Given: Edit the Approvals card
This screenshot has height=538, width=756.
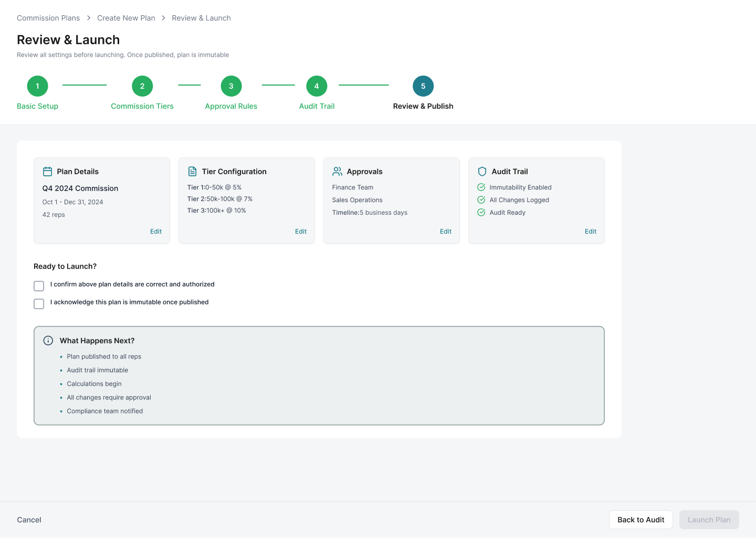Looking at the screenshot, I should coord(446,231).
